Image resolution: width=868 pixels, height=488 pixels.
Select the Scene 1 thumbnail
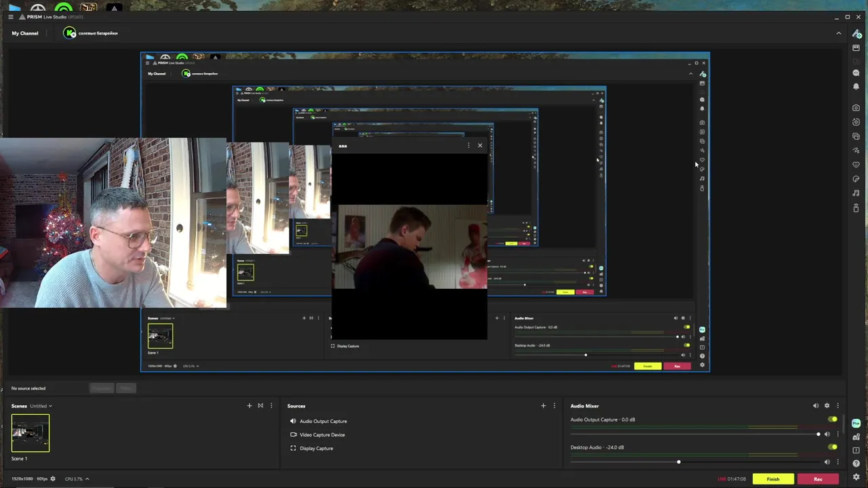coord(31,432)
